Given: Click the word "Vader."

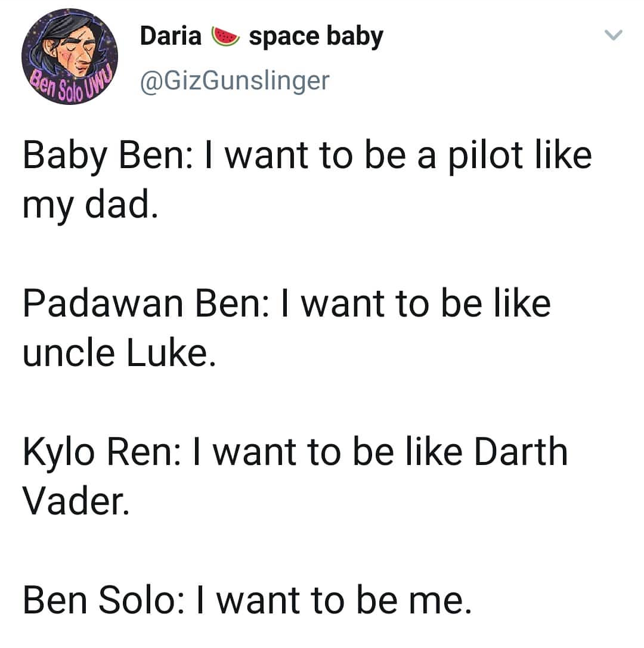Looking at the screenshot, I should pos(76,502).
